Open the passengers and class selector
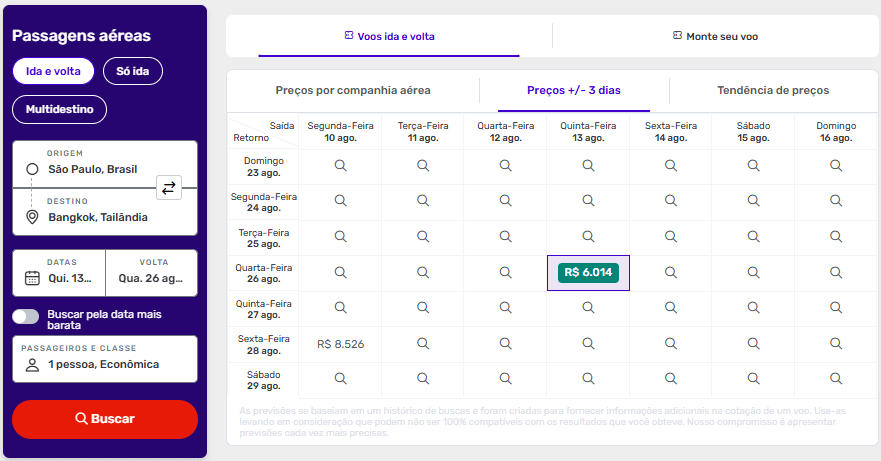 pyautogui.click(x=105, y=358)
